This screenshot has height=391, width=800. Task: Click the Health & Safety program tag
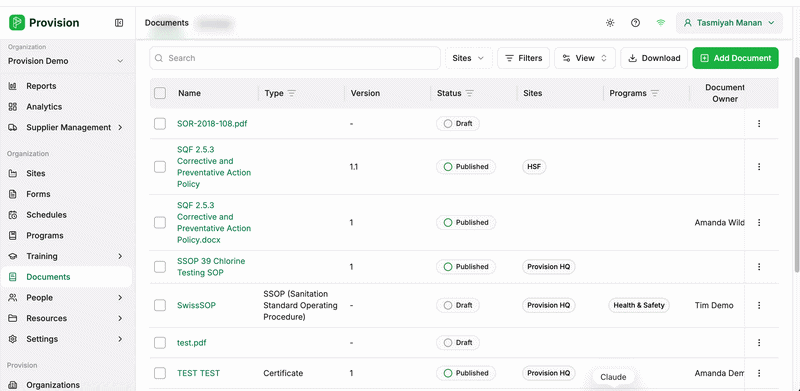pos(639,305)
